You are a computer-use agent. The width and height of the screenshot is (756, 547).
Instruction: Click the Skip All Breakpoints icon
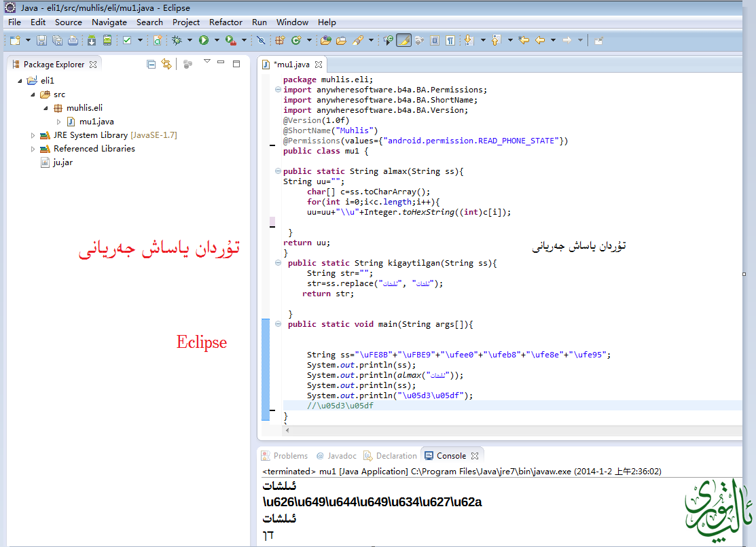point(261,41)
